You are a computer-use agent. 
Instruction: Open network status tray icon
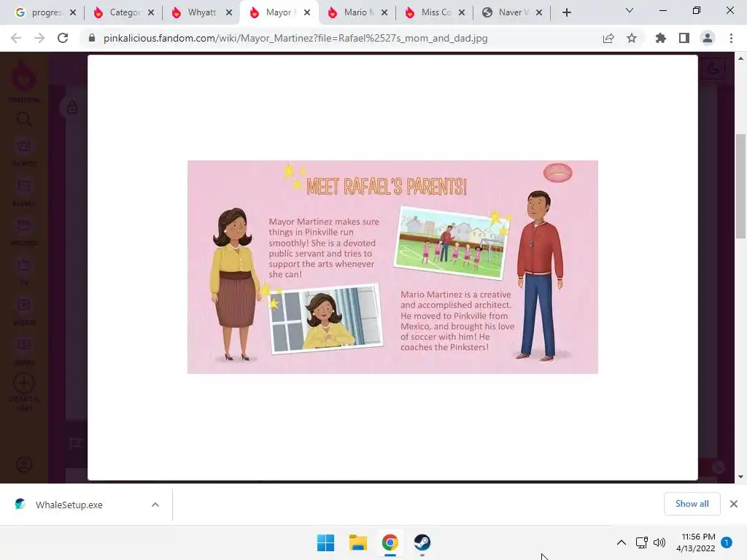click(642, 542)
